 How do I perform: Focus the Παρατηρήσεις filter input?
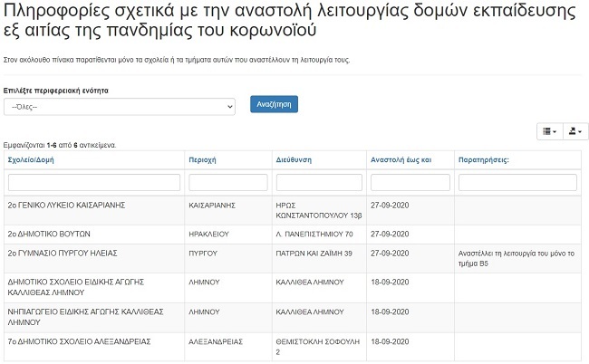coord(517,182)
